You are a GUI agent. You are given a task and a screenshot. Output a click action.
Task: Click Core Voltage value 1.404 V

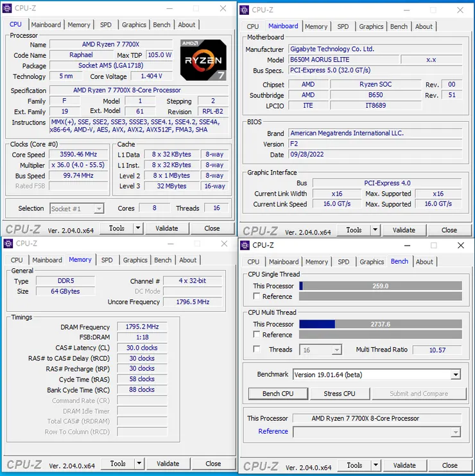[151, 76]
